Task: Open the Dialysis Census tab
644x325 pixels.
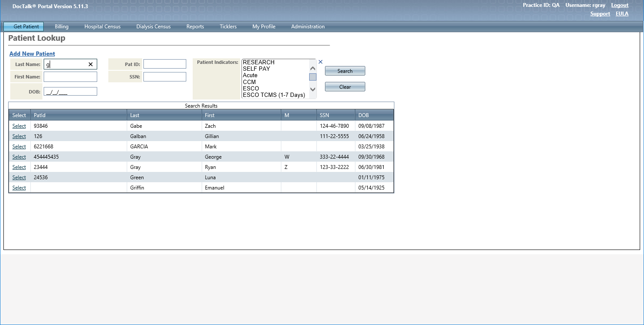Action: point(153,27)
